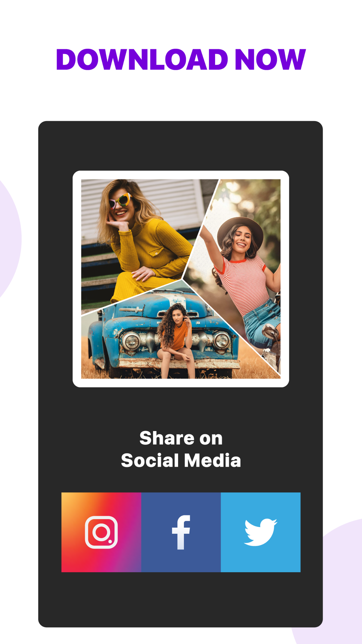Tap the Instagram camera icon

coord(101,532)
